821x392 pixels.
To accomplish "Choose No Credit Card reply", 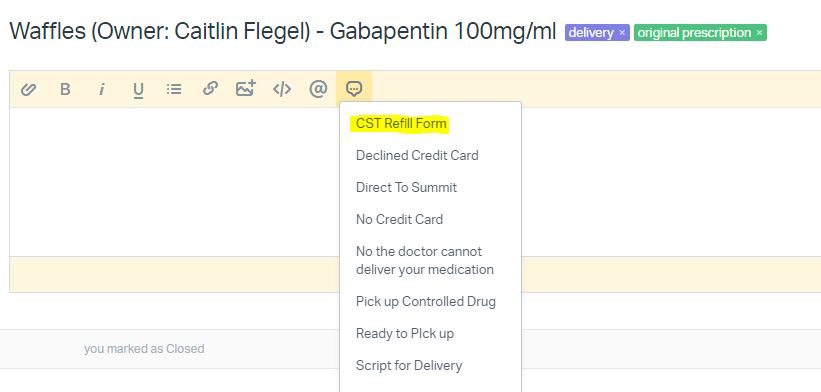I will click(400, 219).
